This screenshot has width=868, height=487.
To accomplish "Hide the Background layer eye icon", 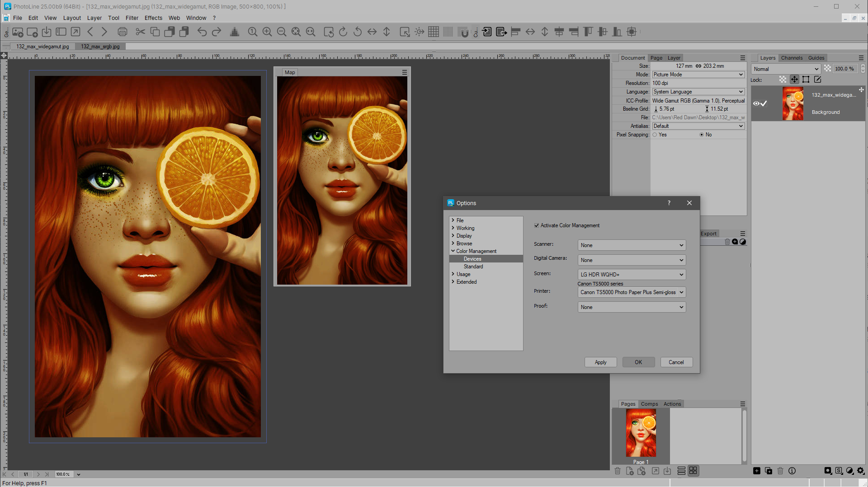I will [x=756, y=103].
